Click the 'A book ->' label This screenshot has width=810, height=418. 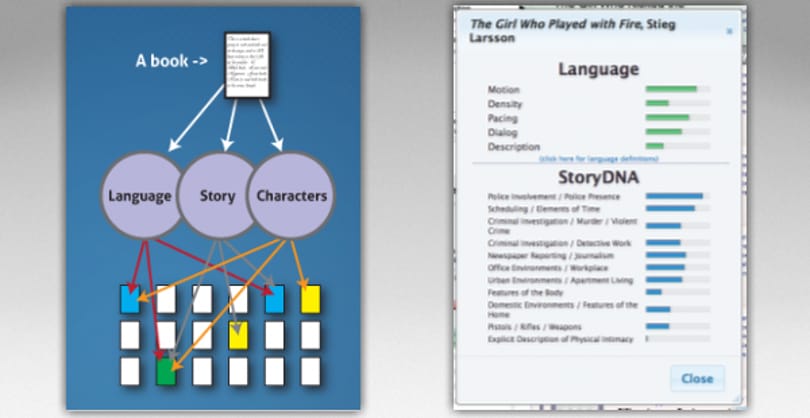[x=172, y=61]
